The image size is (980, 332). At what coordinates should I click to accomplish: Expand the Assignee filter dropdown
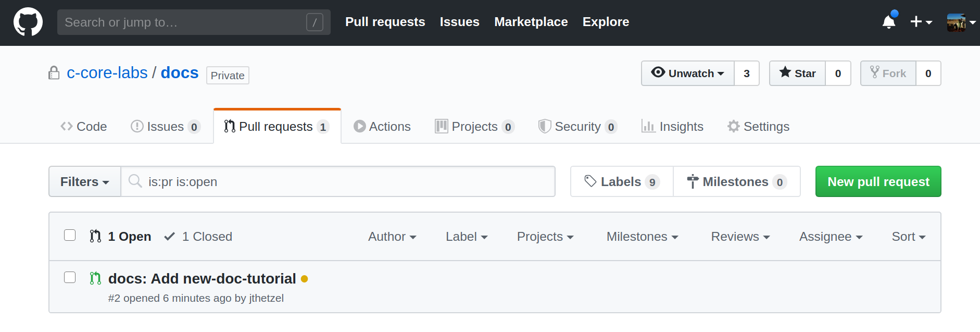pyautogui.click(x=831, y=237)
